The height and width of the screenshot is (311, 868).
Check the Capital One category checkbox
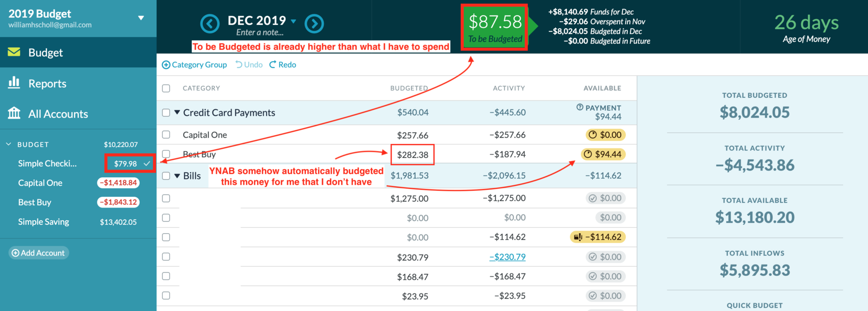166,135
